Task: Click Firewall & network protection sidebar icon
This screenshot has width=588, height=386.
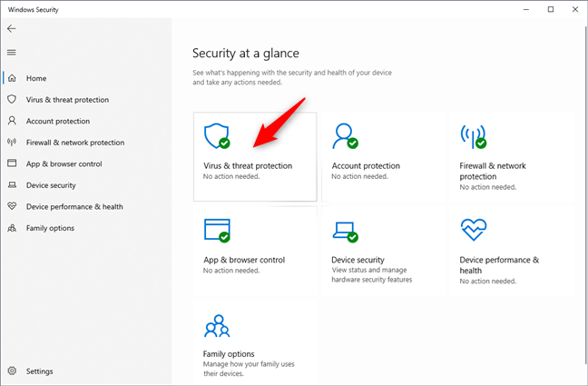Action: pos(12,143)
